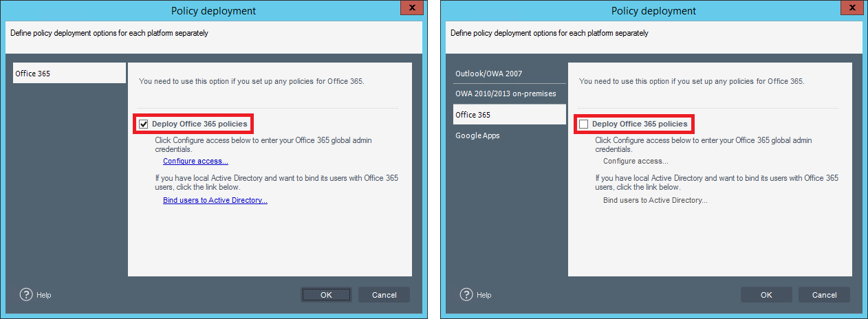Close the left Policy deployment dialog
868x319 pixels.
coord(411,8)
